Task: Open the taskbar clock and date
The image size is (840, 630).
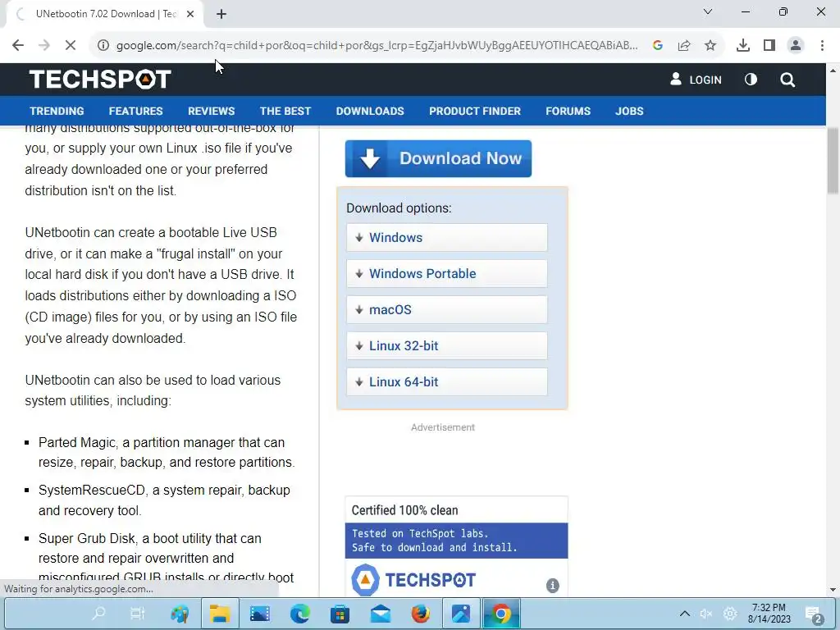Action: (769, 614)
